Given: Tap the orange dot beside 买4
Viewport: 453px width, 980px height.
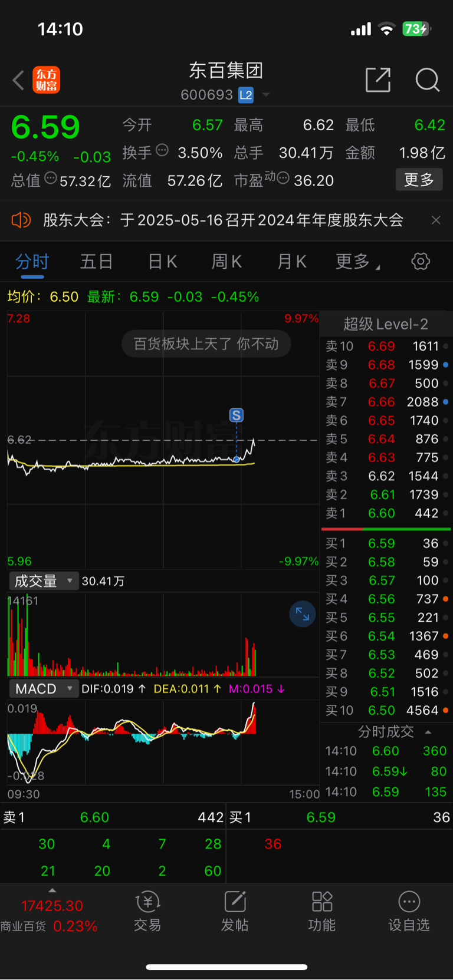Looking at the screenshot, I should 446,599.
